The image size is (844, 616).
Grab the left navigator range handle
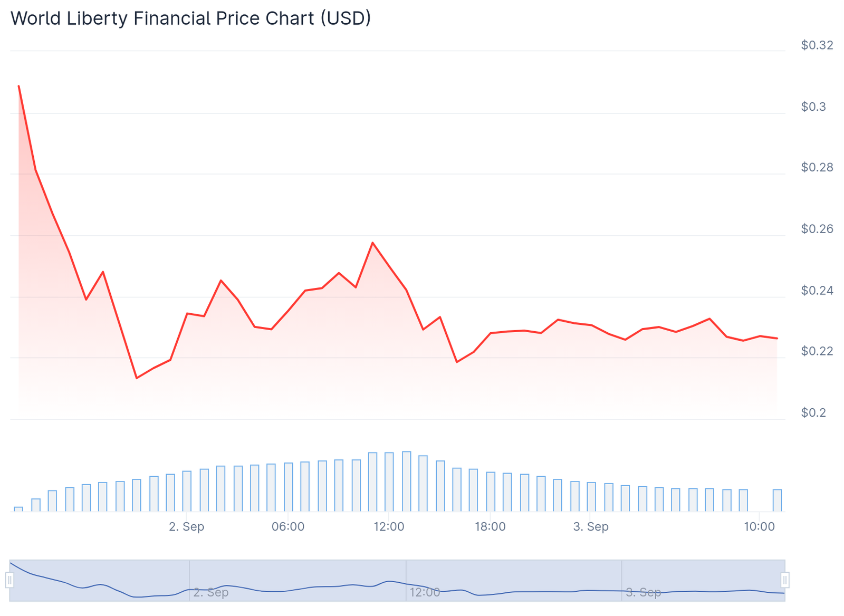(x=9, y=580)
